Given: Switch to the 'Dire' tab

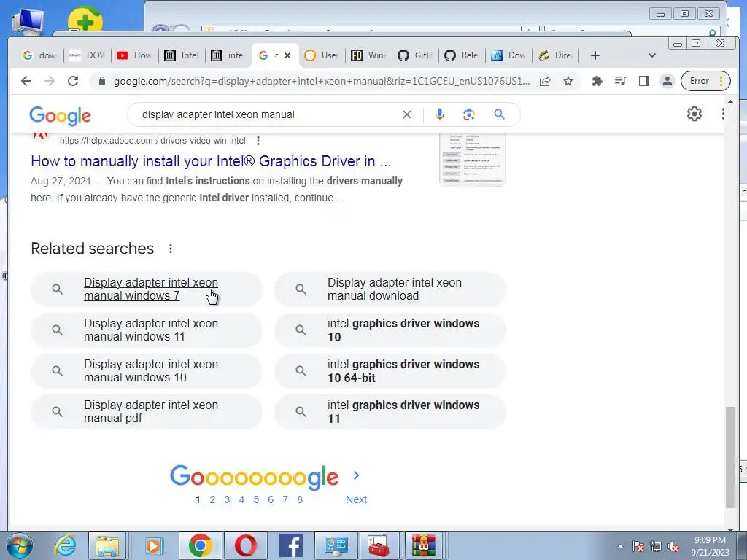Looking at the screenshot, I should coord(555,55).
